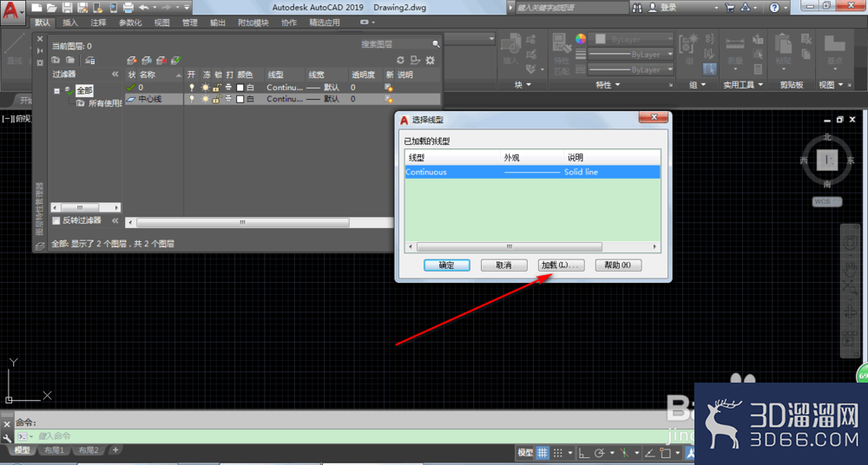Toggle Freeze sun icon for layer 0

206,88
